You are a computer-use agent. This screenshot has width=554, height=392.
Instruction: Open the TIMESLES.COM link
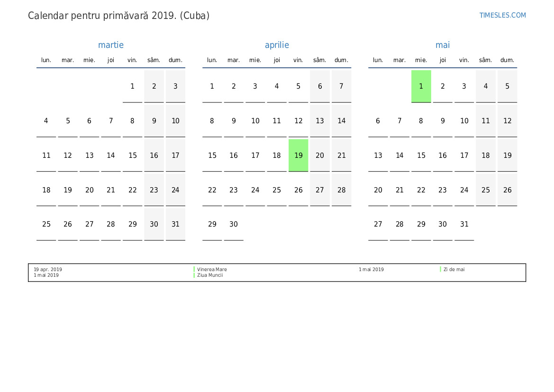point(502,15)
